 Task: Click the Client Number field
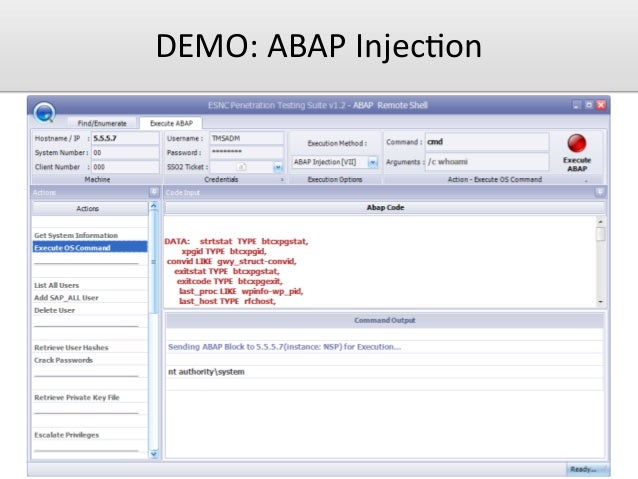[x=125, y=167]
